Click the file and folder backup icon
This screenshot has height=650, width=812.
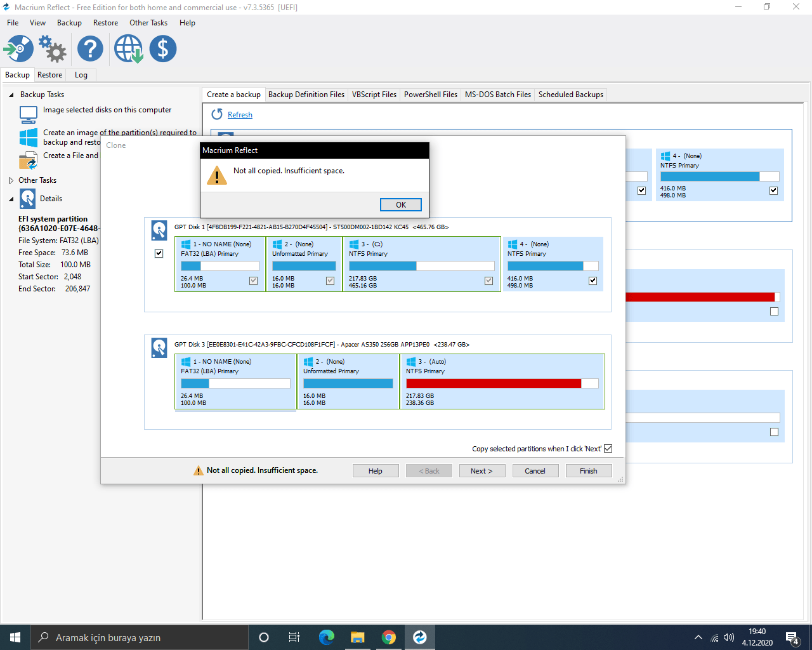click(x=29, y=161)
